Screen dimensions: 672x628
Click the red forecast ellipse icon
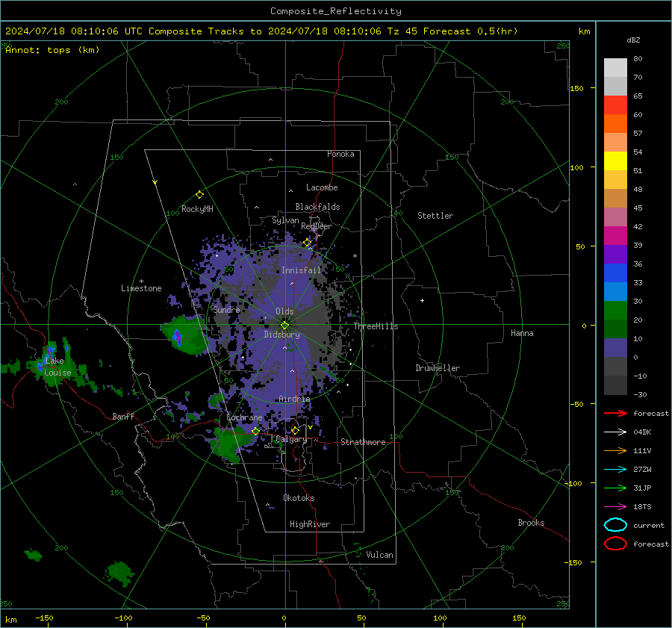click(615, 544)
